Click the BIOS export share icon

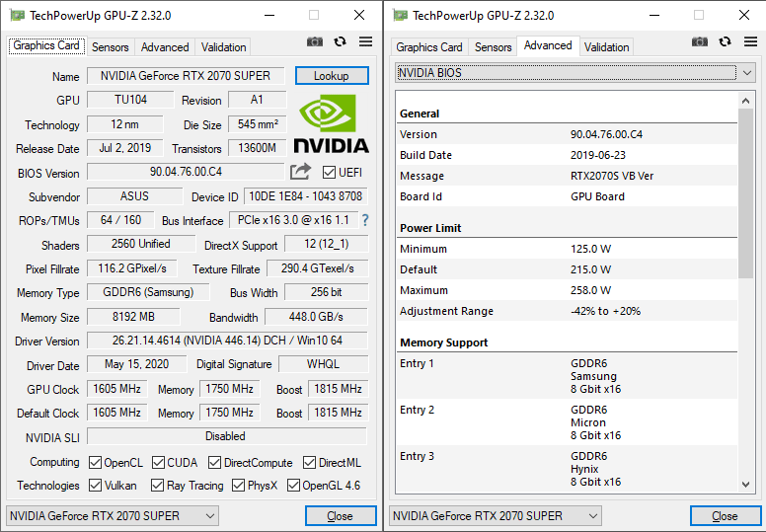click(x=300, y=172)
